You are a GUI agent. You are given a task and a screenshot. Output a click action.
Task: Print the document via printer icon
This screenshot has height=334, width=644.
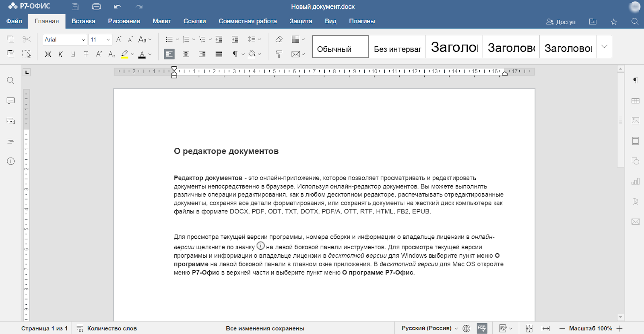point(96,6)
